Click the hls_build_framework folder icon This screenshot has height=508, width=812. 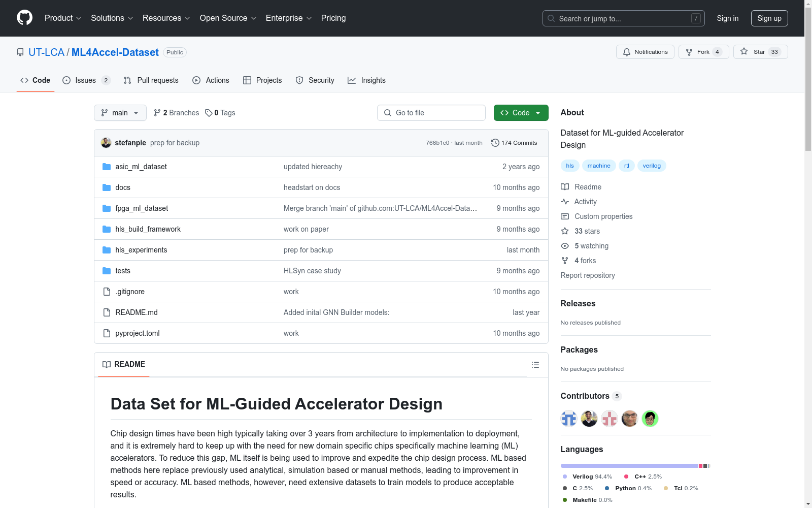click(x=107, y=229)
